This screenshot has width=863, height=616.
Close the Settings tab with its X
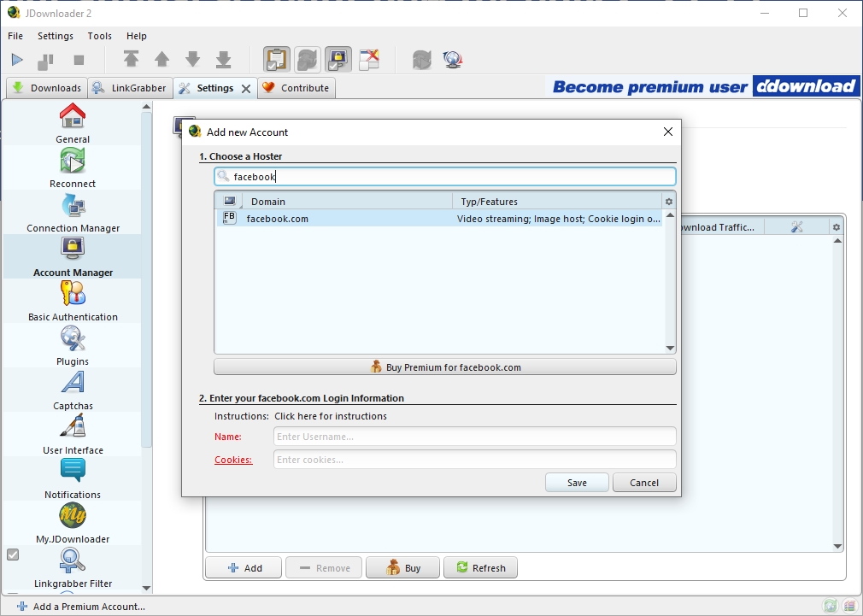(x=246, y=89)
